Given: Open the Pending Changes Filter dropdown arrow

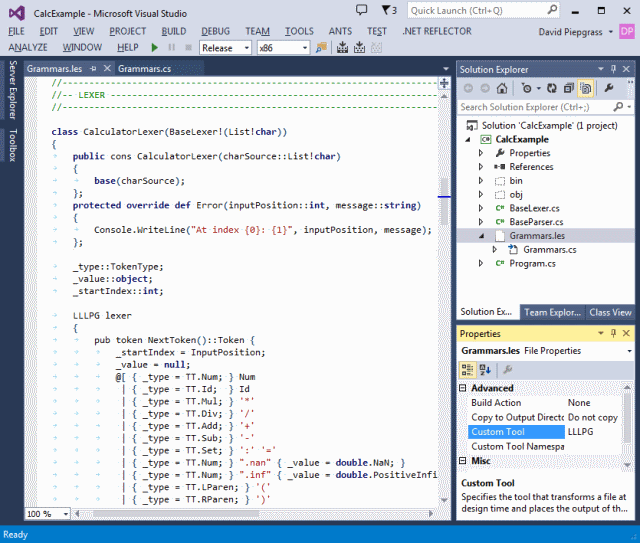Looking at the screenshot, I should tap(538, 88).
